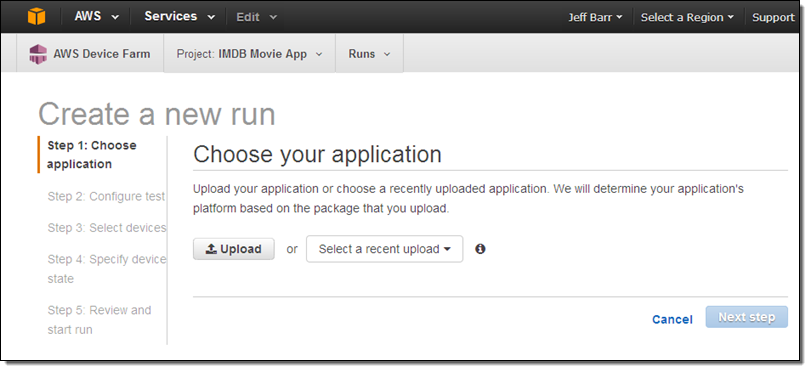Open the Services menu
Image resolution: width=810 pixels, height=371 pixels.
click(x=180, y=17)
